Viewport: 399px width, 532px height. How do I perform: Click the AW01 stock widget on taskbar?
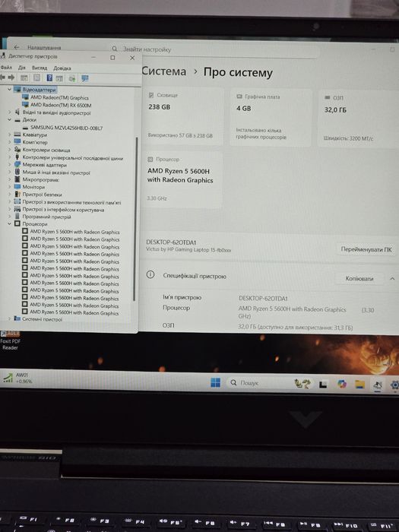click(17, 378)
